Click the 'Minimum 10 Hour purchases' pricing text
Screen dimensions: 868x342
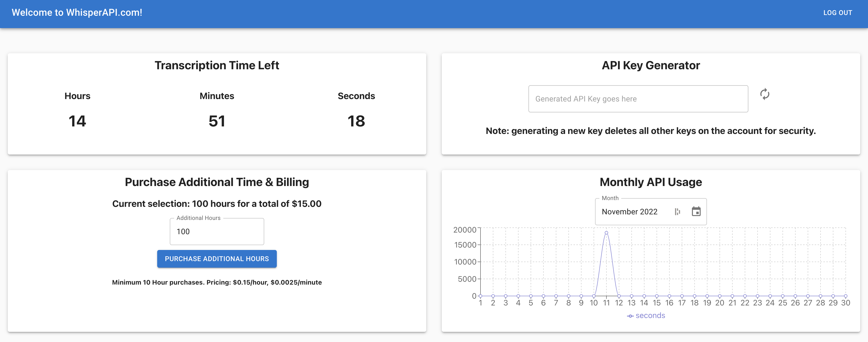click(x=217, y=282)
